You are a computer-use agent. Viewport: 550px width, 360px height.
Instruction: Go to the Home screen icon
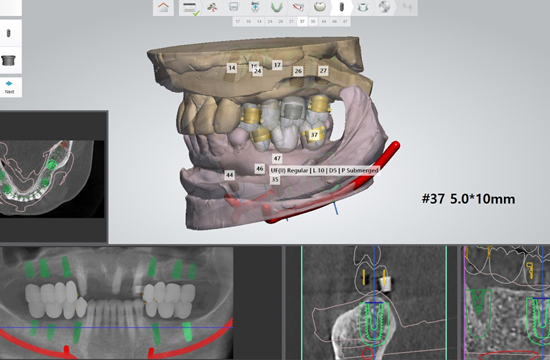[163, 7]
